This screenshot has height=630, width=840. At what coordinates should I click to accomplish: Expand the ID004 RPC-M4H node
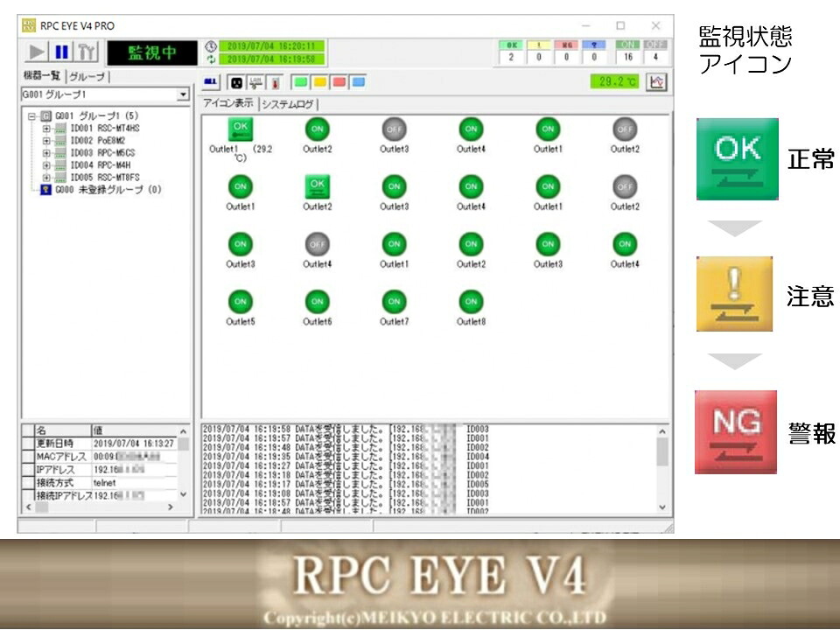coord(46,165)
